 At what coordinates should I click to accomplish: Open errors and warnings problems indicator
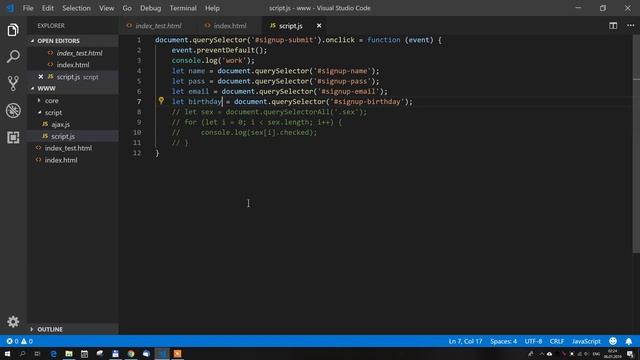click(20, 341)
